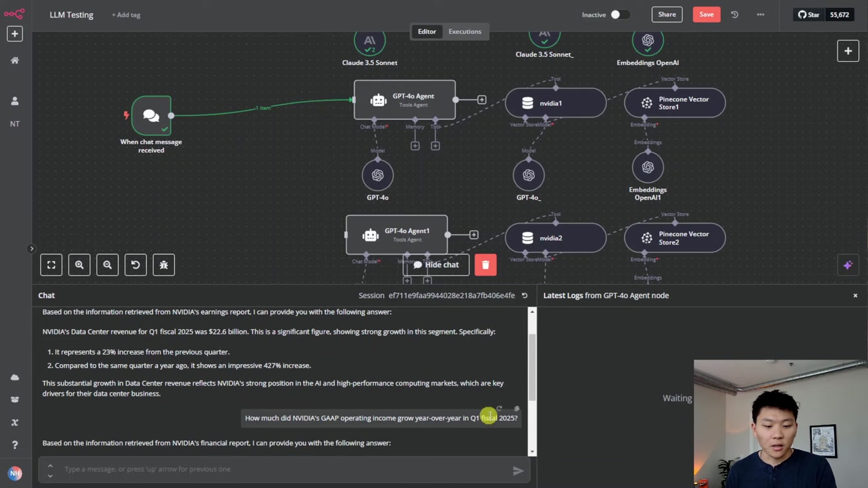Image resolution: width=868 pixels, height=488 pixels.
Task: Select the GPT-4o Agent node
Action: (404, 100)
